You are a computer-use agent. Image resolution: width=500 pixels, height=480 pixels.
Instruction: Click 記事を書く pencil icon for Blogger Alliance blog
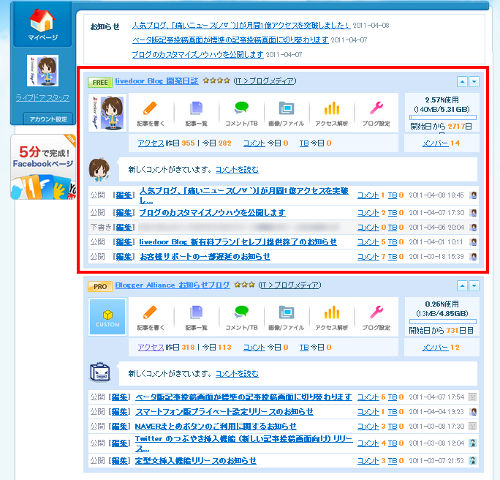pos(150,313)
